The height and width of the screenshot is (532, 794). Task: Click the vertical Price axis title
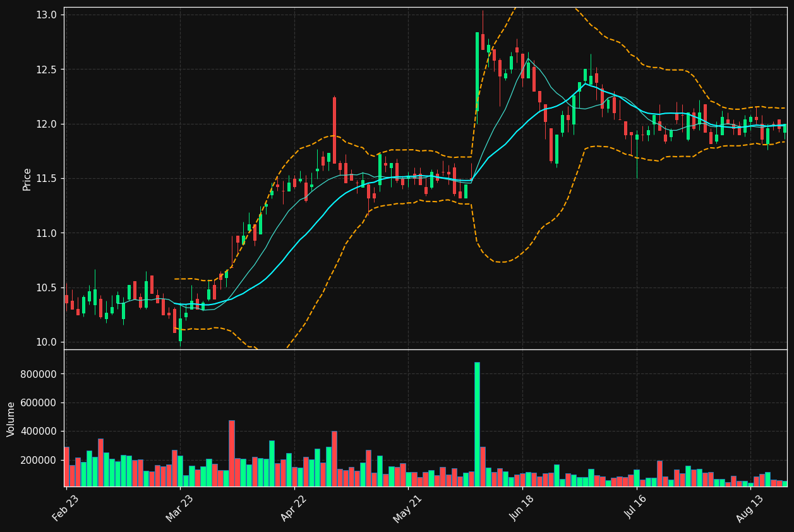pos(27,179)
